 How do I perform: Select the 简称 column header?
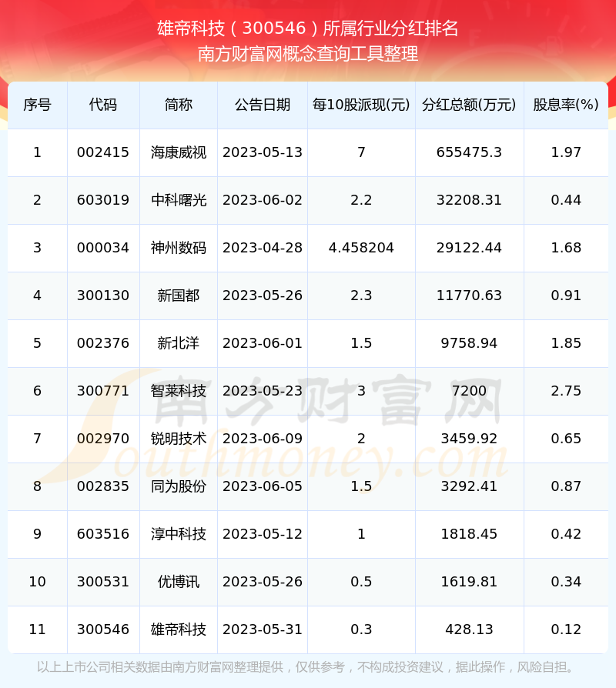coord(179,105)
